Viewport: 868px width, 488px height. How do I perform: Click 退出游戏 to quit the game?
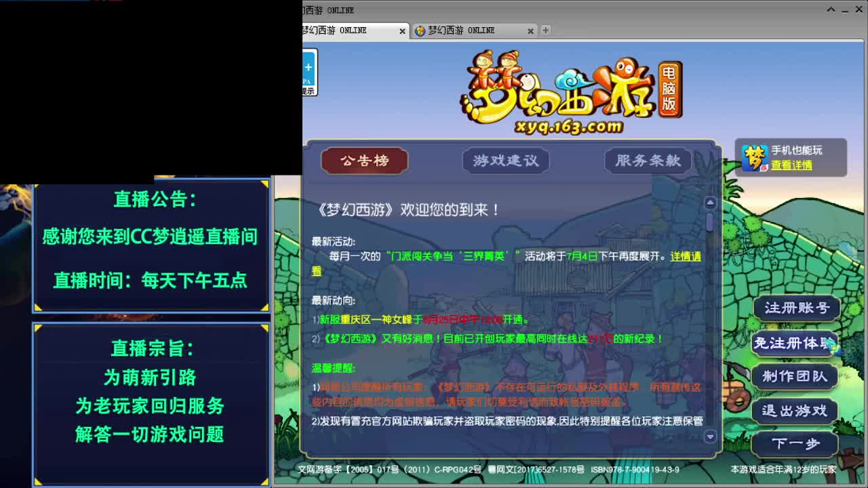(x=794, y=411)
